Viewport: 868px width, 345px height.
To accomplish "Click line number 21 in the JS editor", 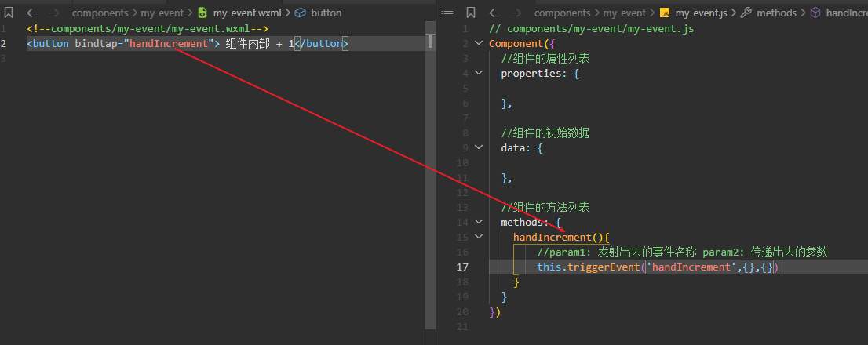I will point(461,326).
